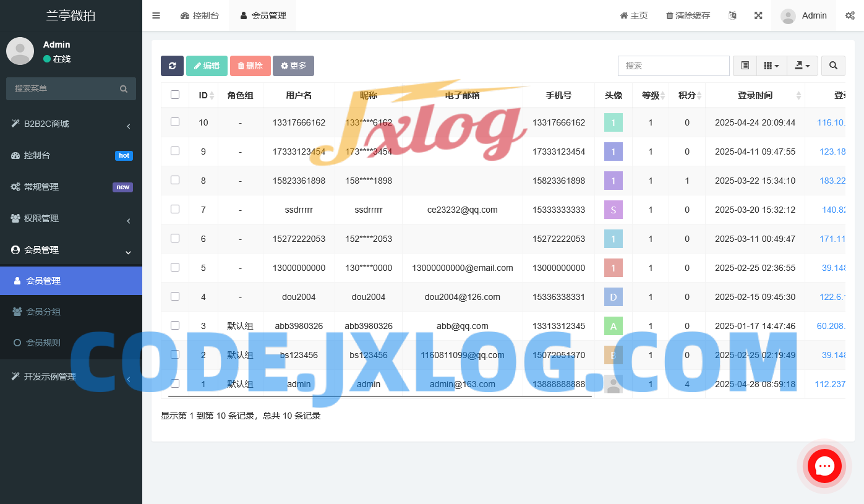This screenshot has width=864, height=504.
Task: Click the refresh table icon button
Action: pyautogui.click(x=172, y=66)
